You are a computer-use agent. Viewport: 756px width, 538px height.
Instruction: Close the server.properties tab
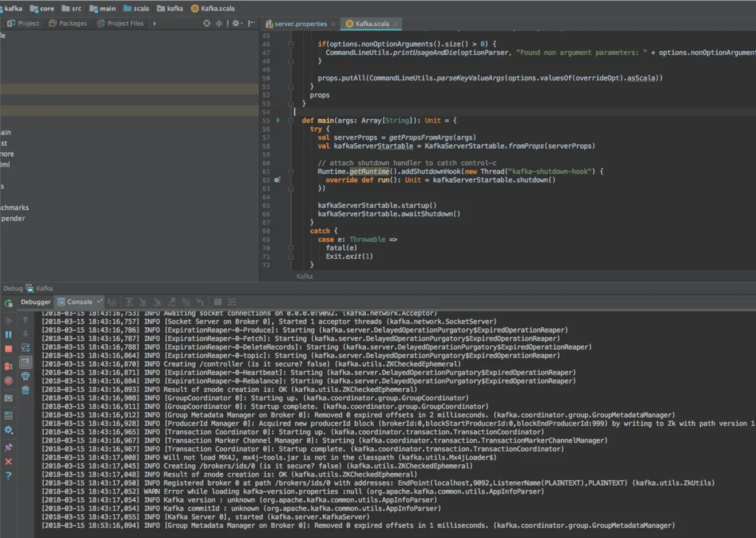pos(333,24)
